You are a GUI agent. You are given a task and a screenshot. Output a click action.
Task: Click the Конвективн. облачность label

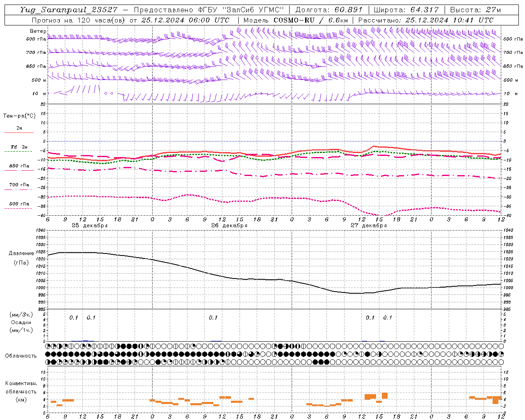click(21, 387)
